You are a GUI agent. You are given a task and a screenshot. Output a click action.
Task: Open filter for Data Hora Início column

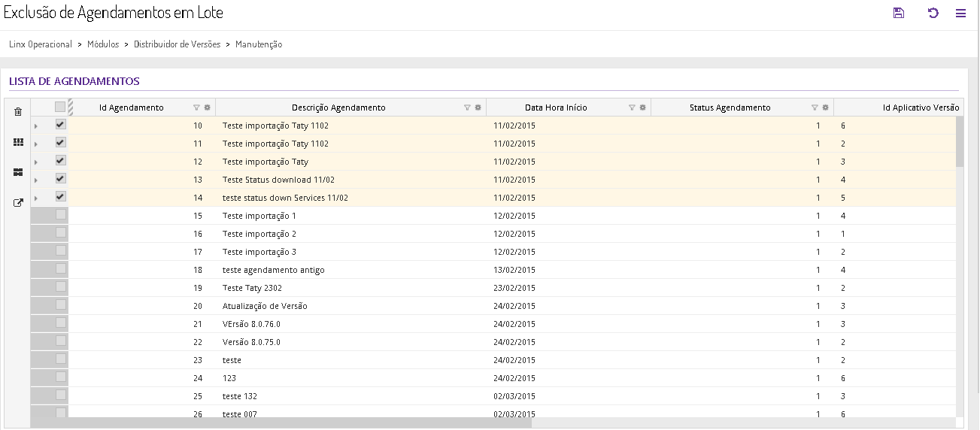[632, 107]
